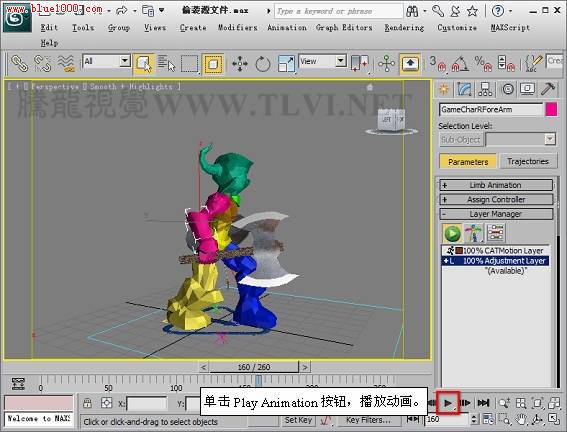Expand the Limb Animation rollout
Screen dimensions: 567x432
click(x=496, y=185)
